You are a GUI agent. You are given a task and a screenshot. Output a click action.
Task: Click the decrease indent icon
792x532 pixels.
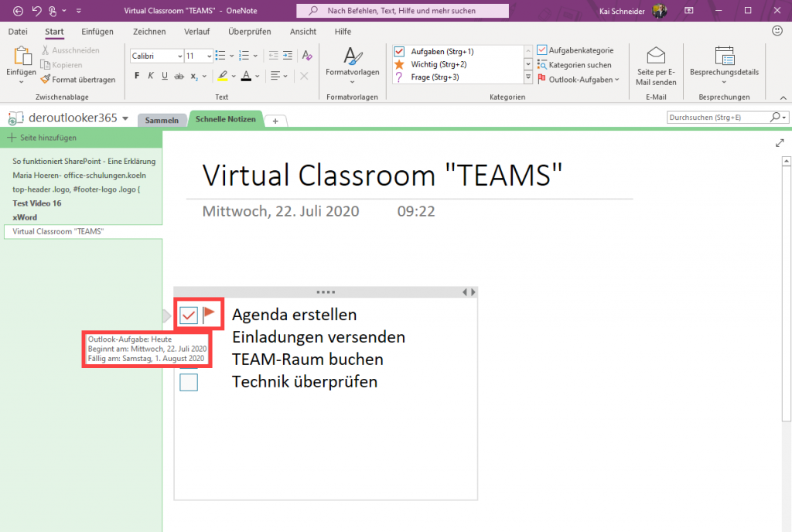click(273, 56)
